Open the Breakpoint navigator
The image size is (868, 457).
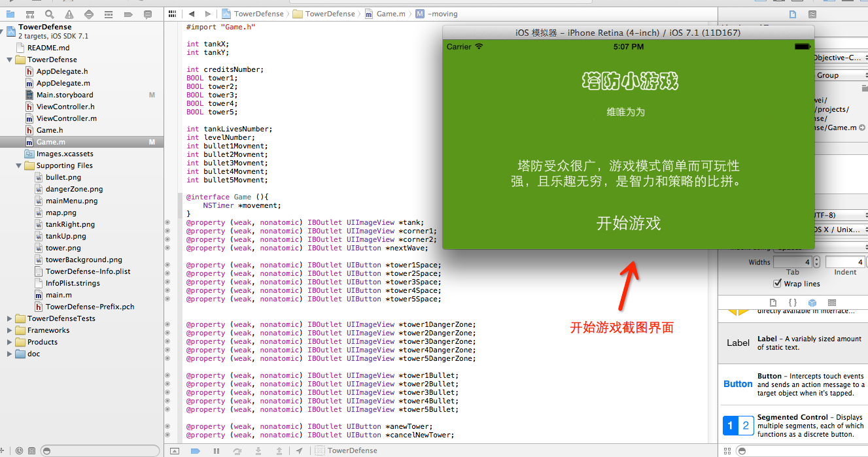coord(128,14)
